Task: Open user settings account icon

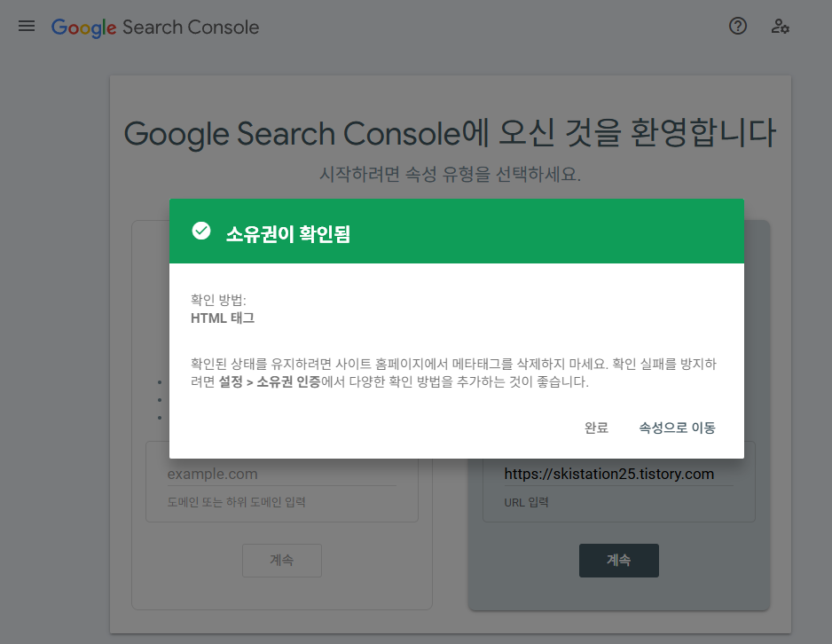Action: pyautogui.click(x=780, y=26)
